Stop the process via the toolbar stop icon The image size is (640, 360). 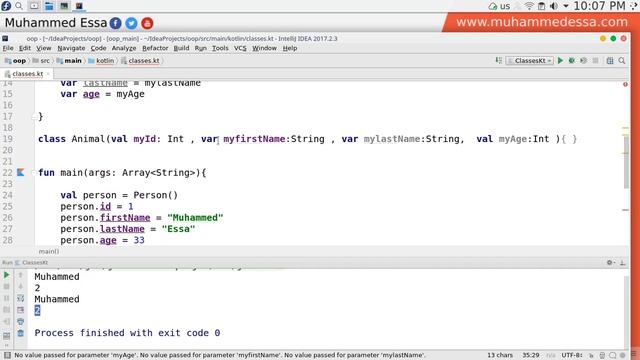596,60
